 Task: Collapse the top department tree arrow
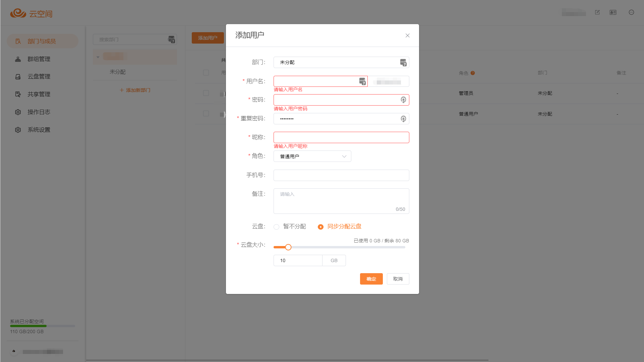[x=98, y=57]
